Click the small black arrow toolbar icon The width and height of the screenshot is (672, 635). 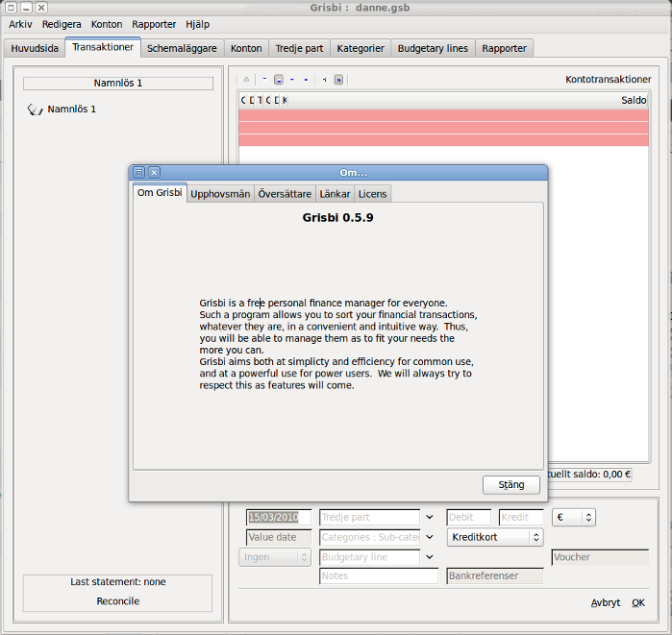324,80
